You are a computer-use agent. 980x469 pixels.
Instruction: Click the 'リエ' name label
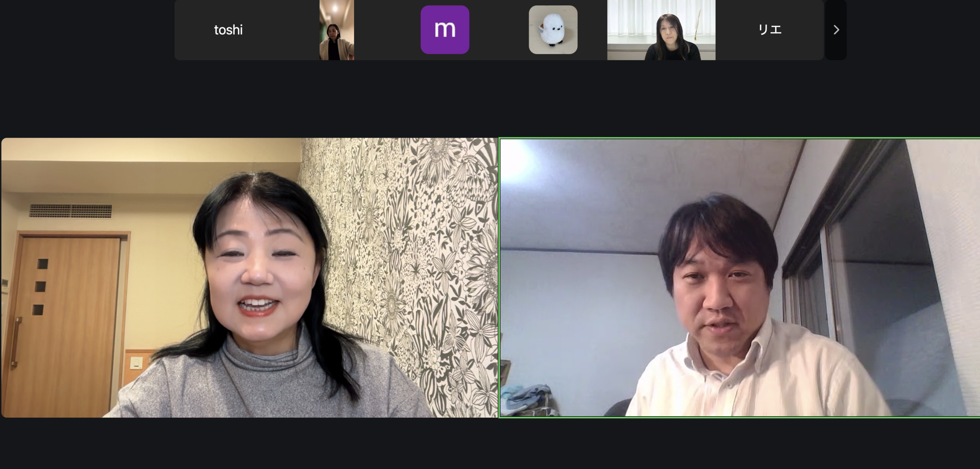(x=769, y=30)
